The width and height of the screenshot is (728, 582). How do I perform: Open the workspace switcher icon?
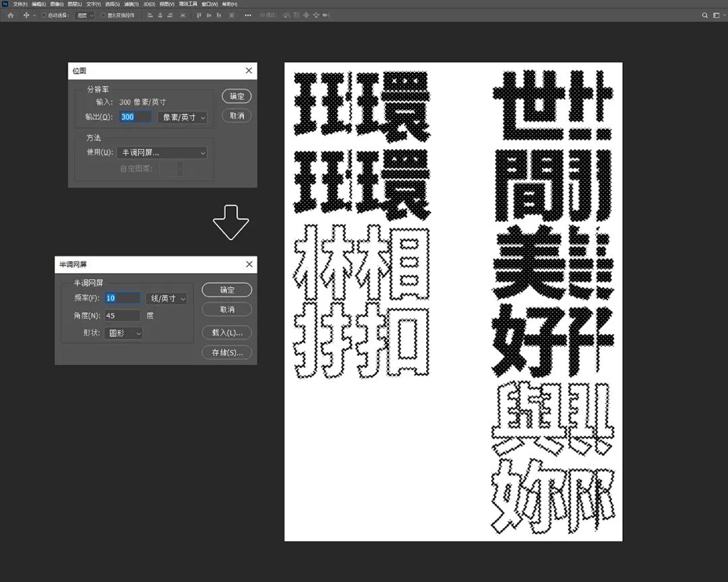(716, 15)
